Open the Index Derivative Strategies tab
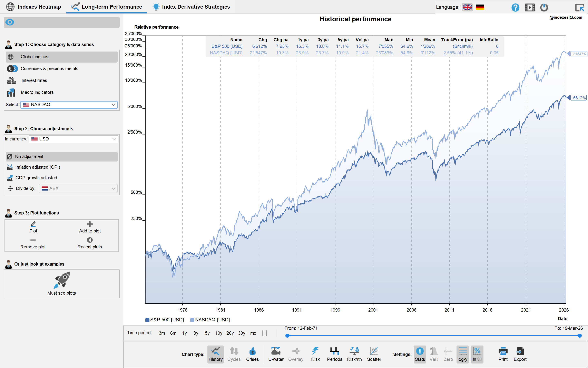The width and height of the screenshot is (588, 368). coord(191,7)
